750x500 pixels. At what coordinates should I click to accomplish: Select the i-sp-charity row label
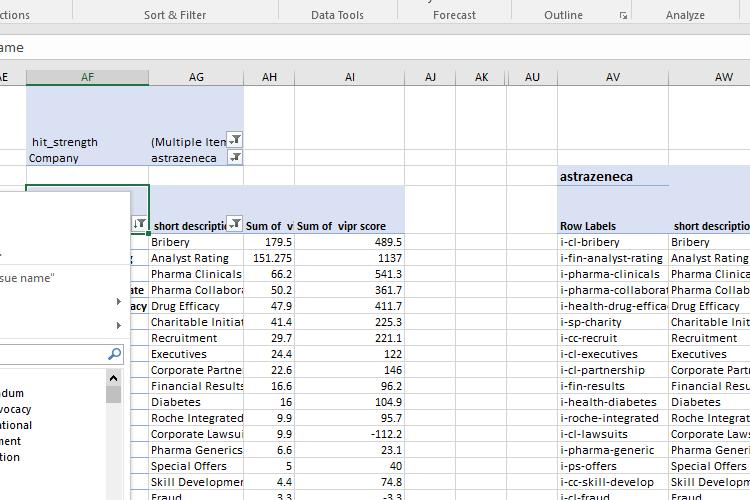pos(613,322)
